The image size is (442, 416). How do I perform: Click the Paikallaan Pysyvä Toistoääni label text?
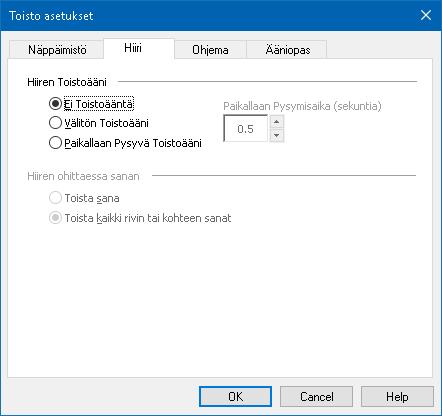coord(133,143)
